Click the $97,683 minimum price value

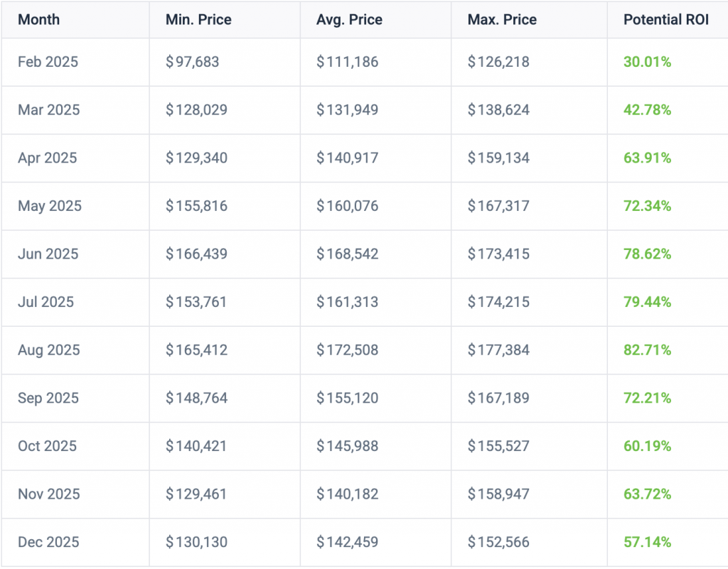pyautogui.click(x=192, y=62)
